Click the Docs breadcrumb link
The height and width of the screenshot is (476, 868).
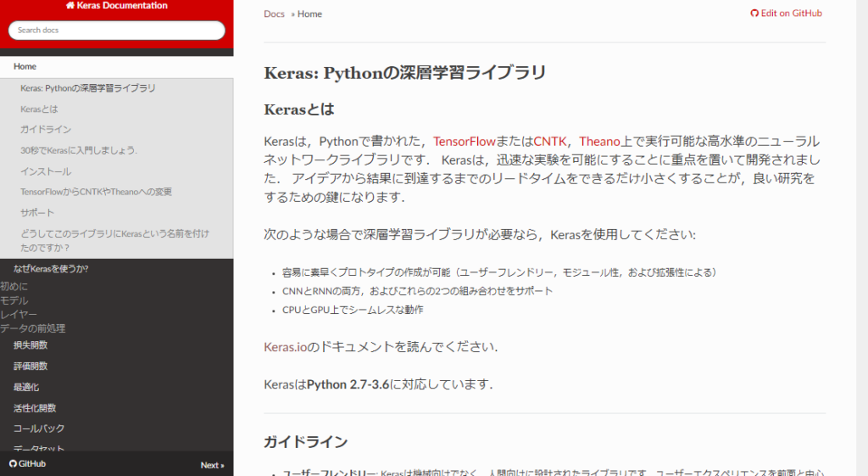tap(274, 14)
